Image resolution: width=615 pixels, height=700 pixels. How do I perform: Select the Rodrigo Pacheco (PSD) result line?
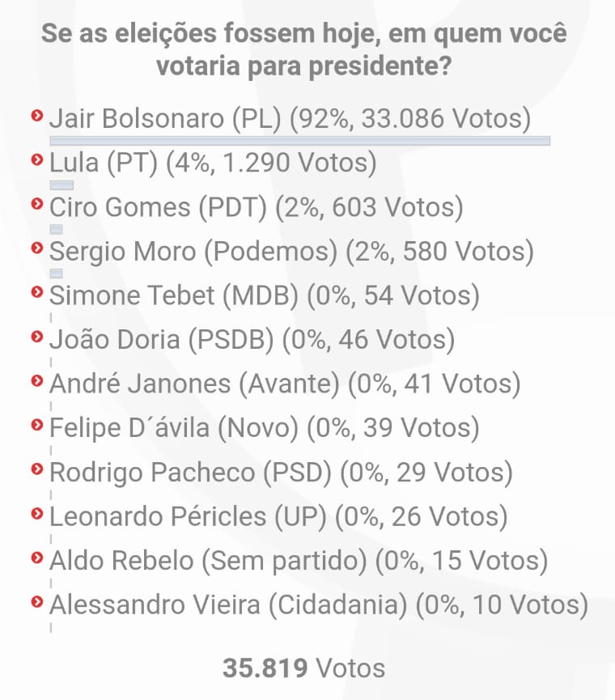281,471
